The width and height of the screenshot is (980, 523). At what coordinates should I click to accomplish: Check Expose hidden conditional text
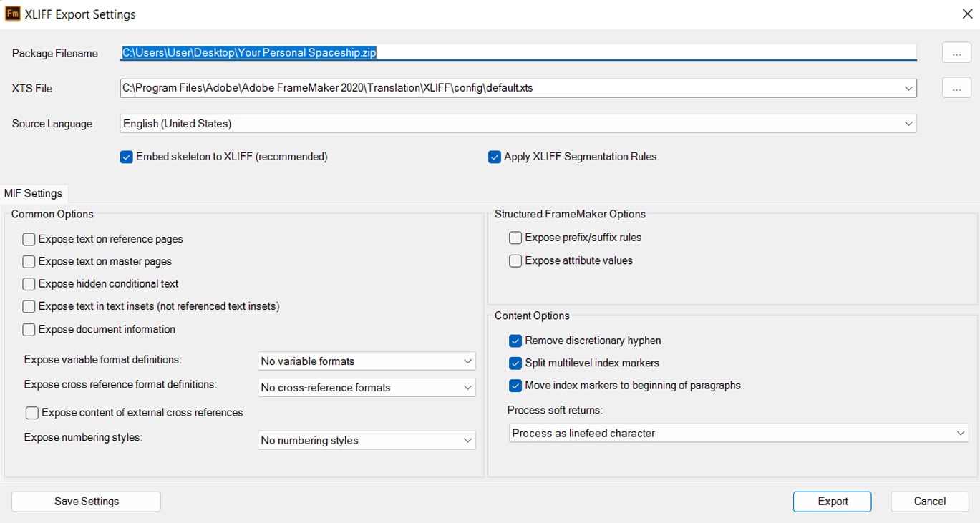pyautogui.click(x=29, y=284)
